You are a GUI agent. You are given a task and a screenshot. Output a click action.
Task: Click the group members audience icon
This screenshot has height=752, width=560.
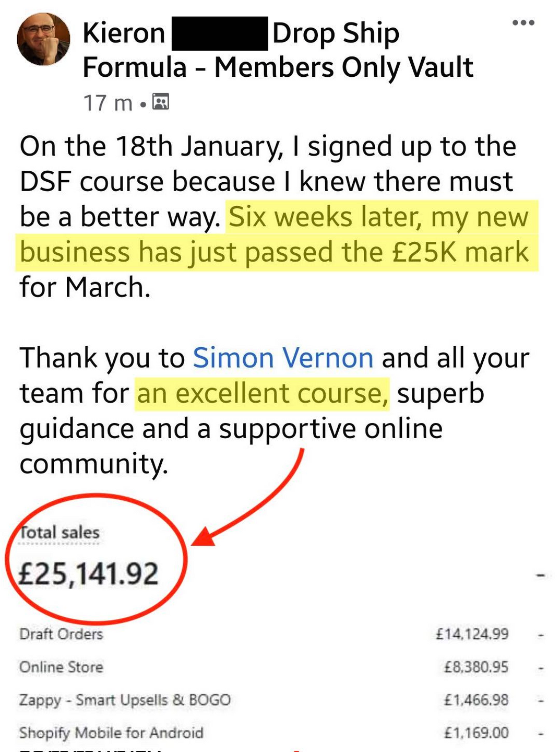pos(161,101)
